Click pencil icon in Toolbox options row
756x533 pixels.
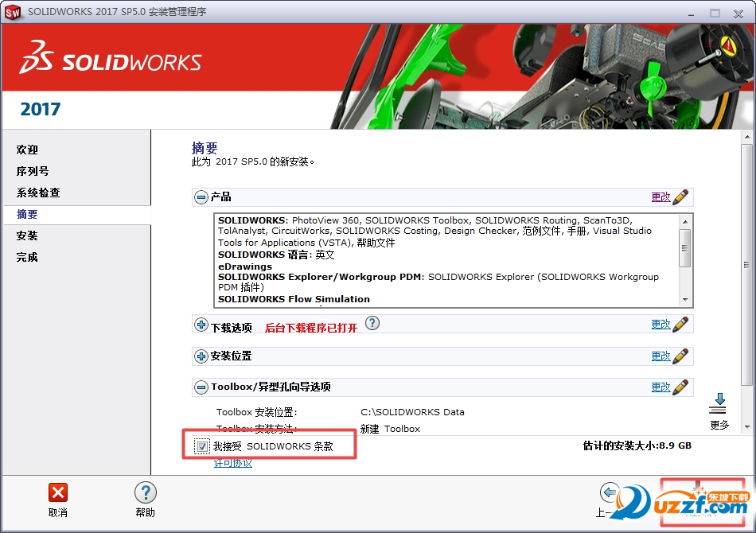click(x=680, y=387)
